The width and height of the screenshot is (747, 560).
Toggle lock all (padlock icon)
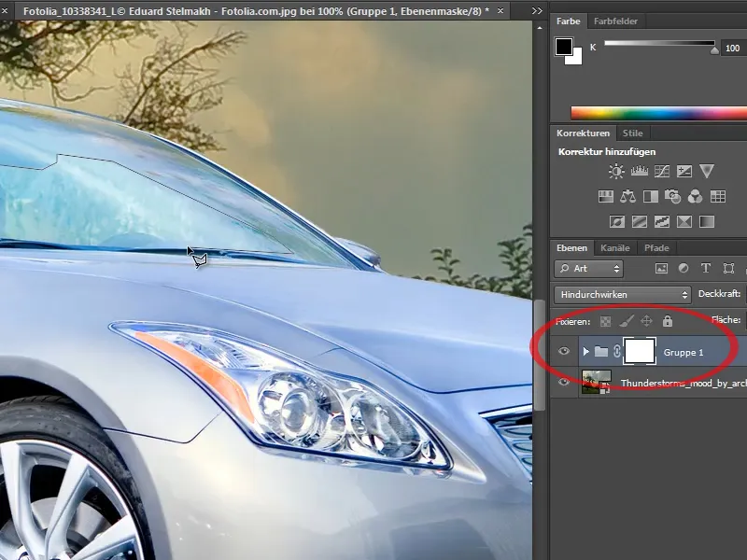(x=668, y=321)
